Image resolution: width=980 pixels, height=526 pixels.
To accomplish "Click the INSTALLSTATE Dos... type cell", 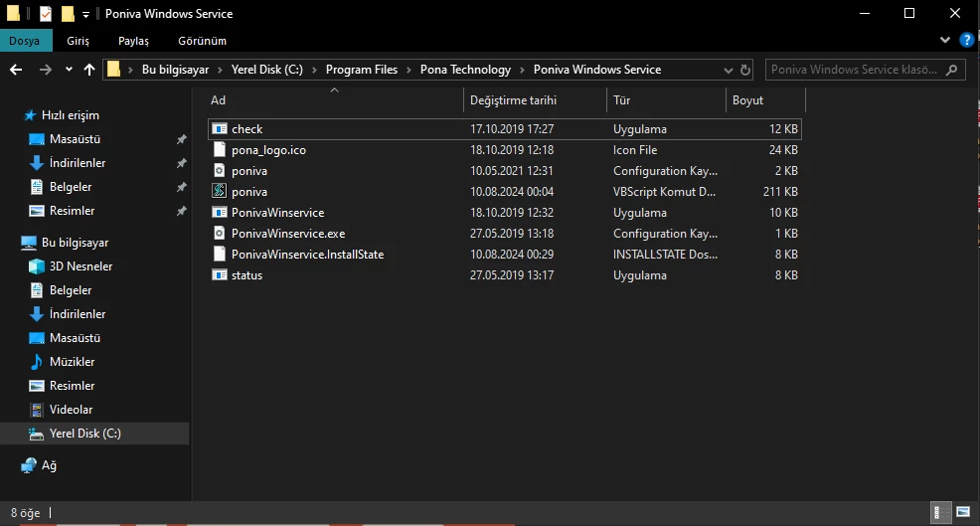I will pos(665,255).
